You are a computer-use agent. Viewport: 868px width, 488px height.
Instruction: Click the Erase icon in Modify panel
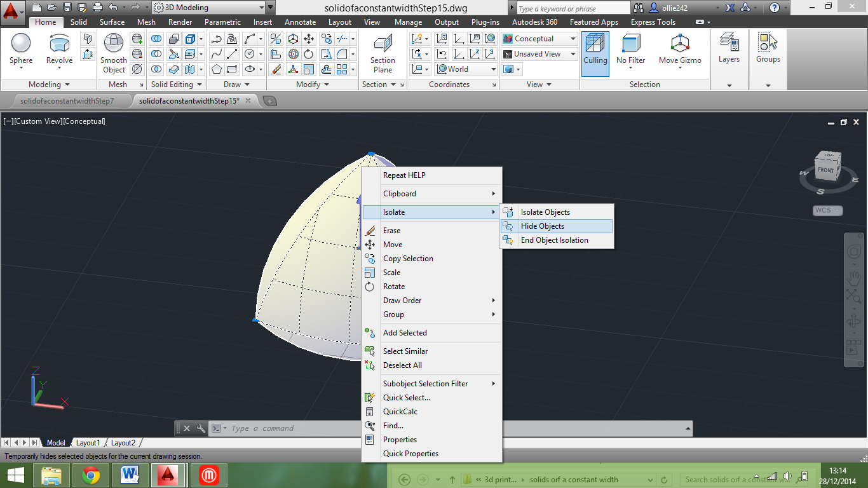coord(276,69)
